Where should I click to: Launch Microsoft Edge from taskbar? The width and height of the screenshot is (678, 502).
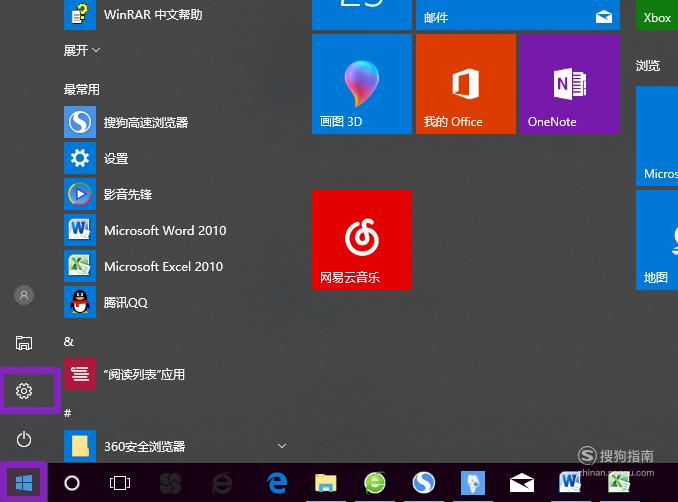tap(277, 483)
